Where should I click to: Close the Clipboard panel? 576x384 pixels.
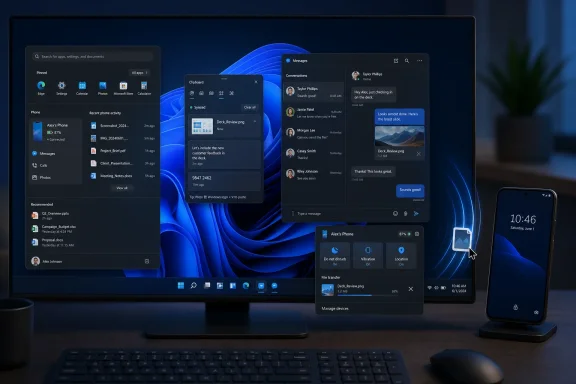[256, 82]
